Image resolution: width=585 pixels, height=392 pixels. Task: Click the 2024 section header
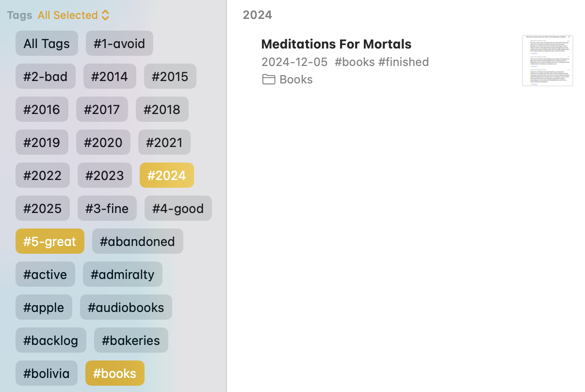point(257,15)
